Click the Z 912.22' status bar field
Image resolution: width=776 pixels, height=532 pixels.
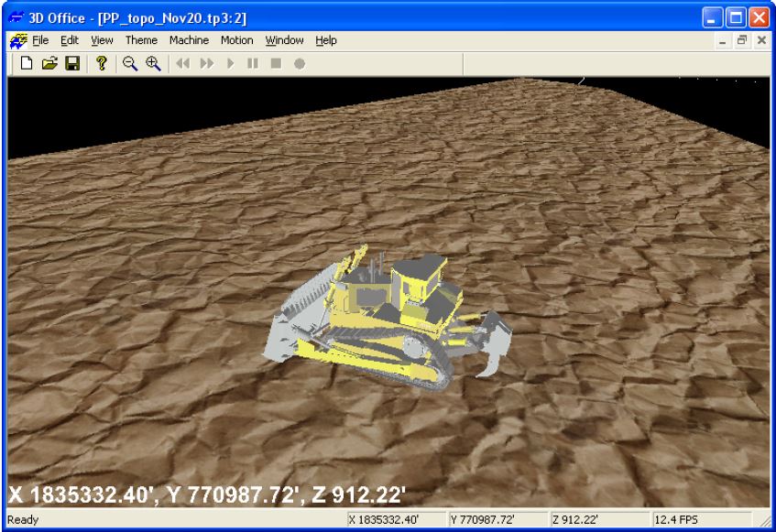point(600,520)
